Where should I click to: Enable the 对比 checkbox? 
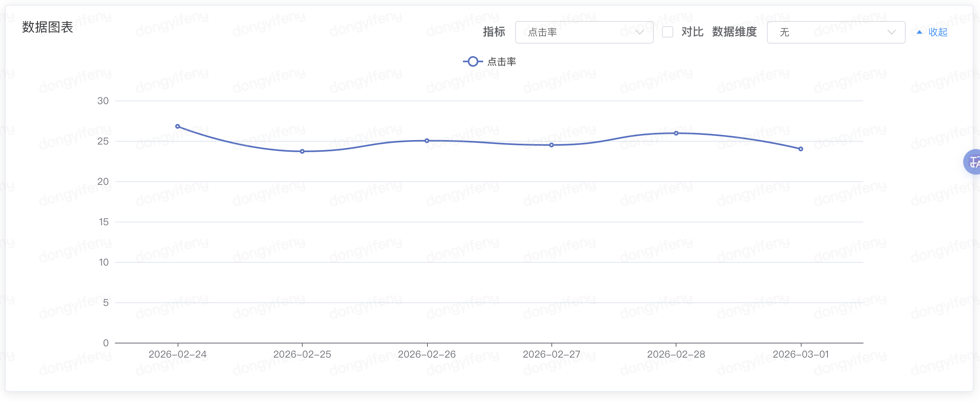tap(668, 32)
